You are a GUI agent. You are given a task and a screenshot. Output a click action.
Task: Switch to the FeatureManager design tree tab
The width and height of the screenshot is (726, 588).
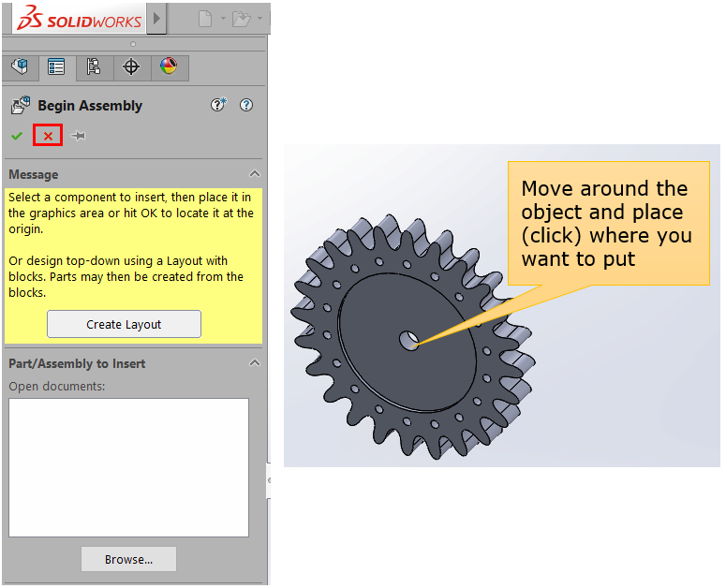20,67
